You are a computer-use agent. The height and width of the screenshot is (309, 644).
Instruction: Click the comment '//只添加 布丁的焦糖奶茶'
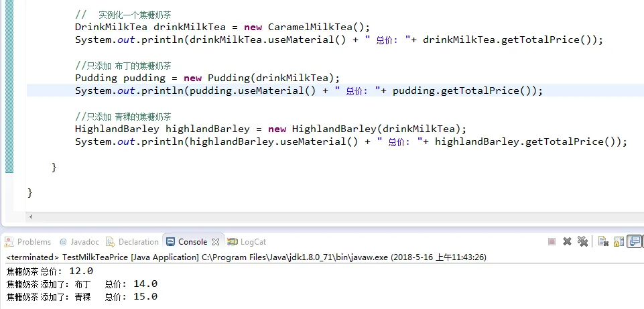pyautogui.click(x=123, y=66)
